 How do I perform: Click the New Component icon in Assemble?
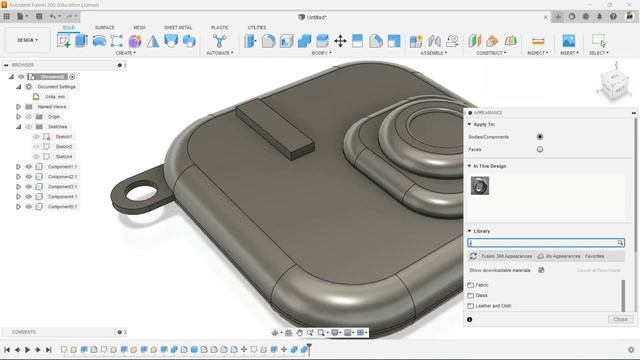pos(416,41)
